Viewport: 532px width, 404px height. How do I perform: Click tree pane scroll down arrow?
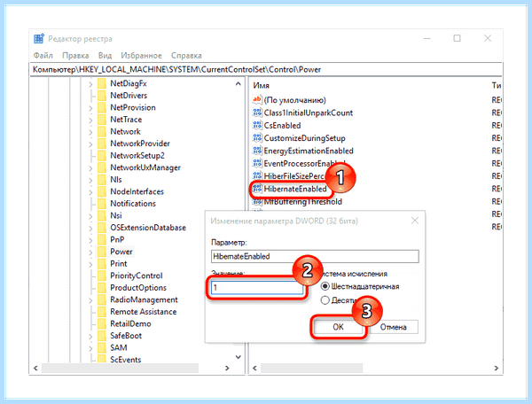239,357
